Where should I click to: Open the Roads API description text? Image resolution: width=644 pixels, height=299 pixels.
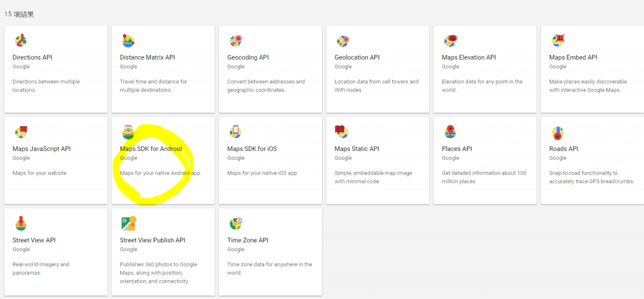[x=584, y=177]
